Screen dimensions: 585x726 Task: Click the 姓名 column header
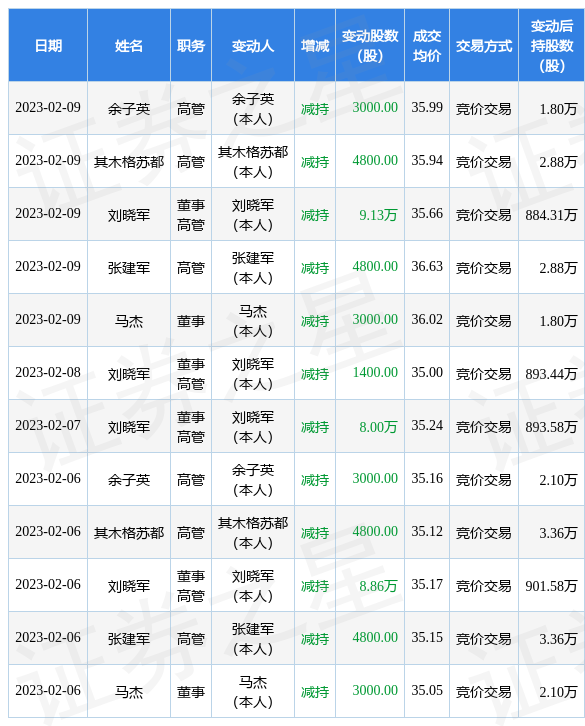coord(129,45)
